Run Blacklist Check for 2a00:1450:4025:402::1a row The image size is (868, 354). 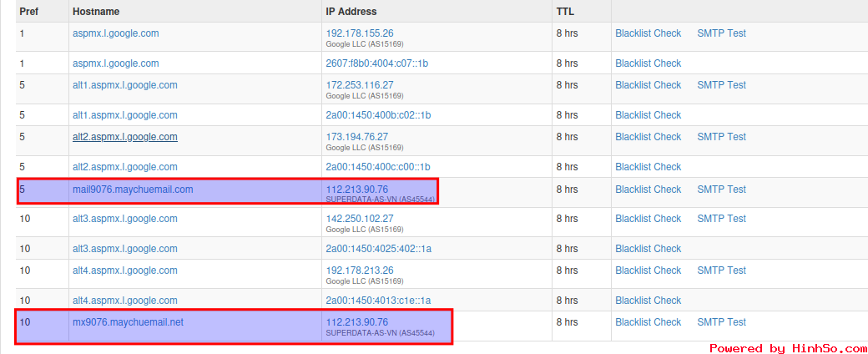(x=648, y=249)
